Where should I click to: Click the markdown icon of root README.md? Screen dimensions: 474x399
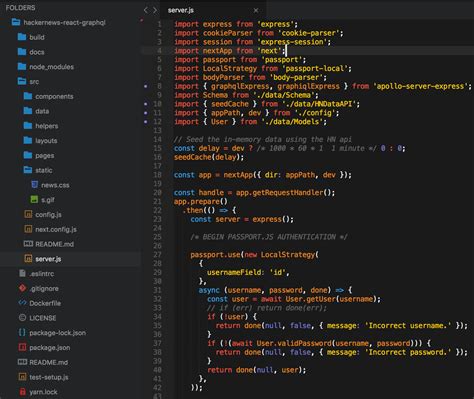[22, 362]
